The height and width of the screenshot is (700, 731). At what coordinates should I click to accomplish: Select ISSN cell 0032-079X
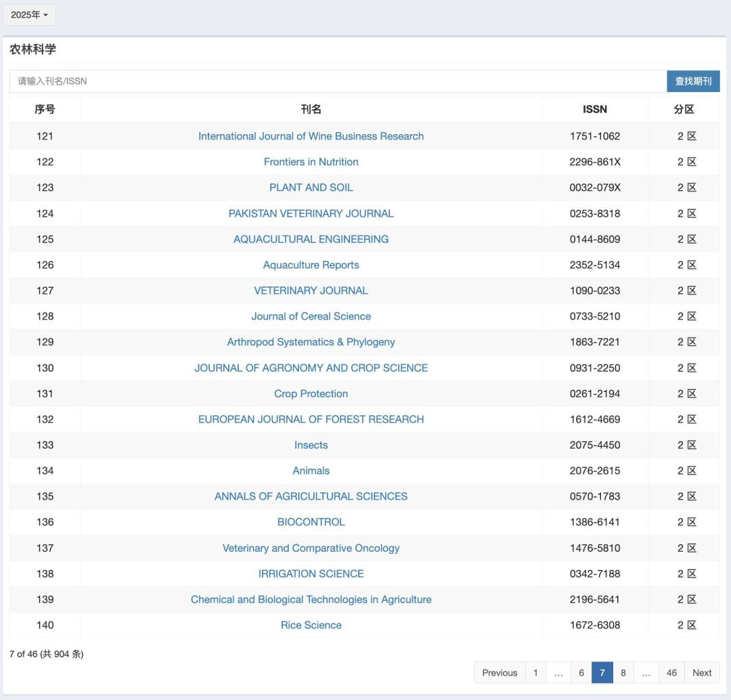coord(595,188)
